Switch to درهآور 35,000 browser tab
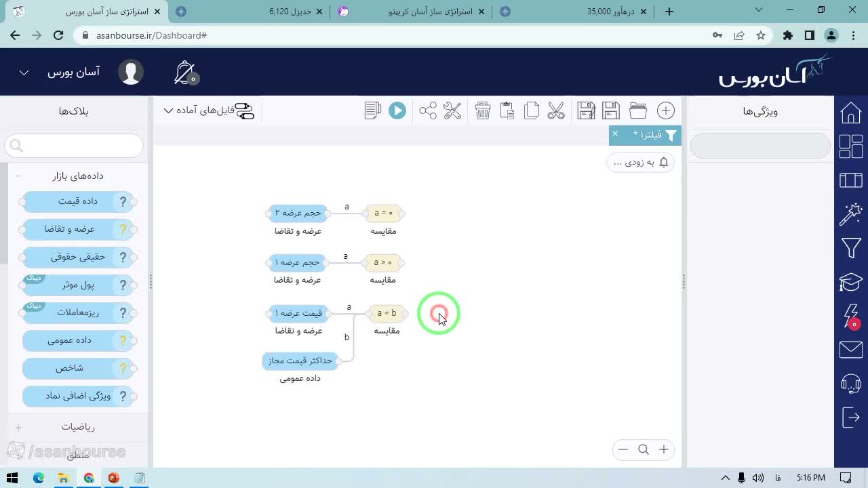 (x=573, y=12)
